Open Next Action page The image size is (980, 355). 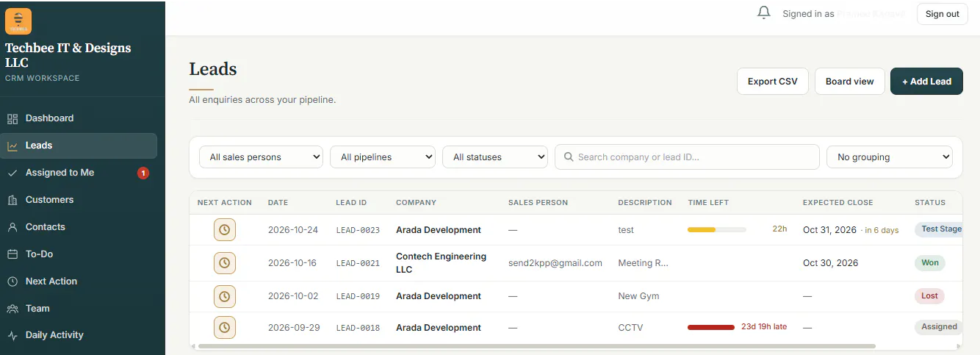[79, 282]
